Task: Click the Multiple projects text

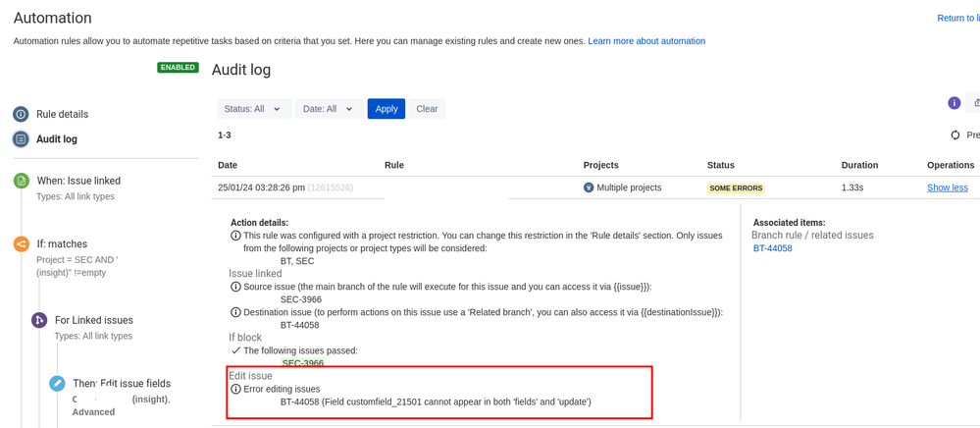Action: point(629,187)
